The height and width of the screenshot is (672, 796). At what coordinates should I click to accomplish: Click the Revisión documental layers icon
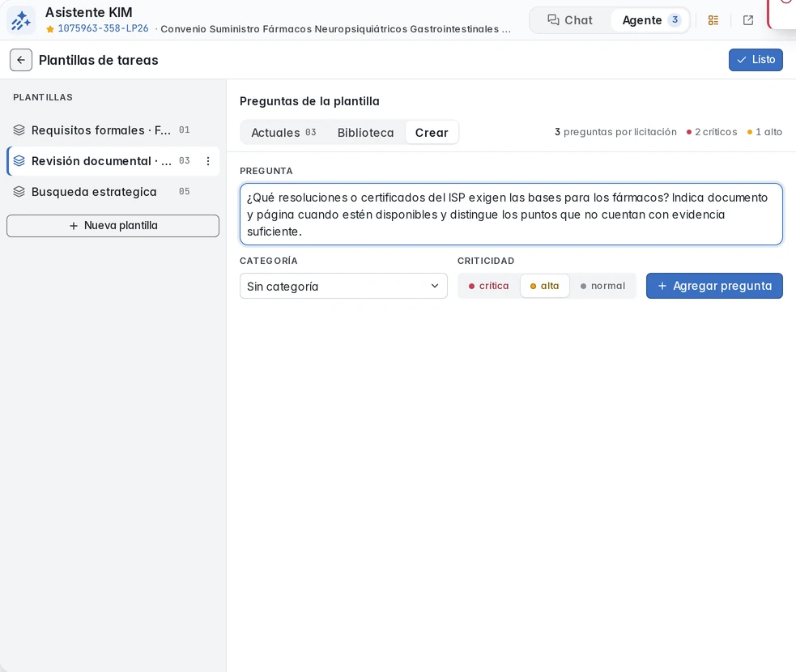pos(19,161)
